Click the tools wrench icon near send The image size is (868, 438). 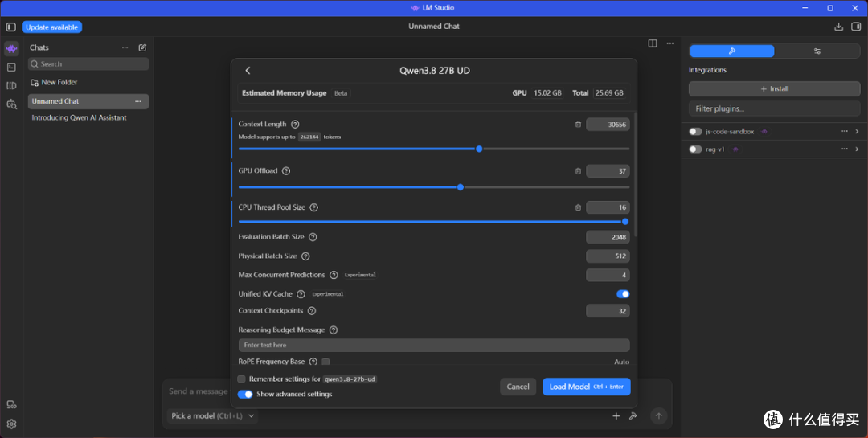point(633,415)
